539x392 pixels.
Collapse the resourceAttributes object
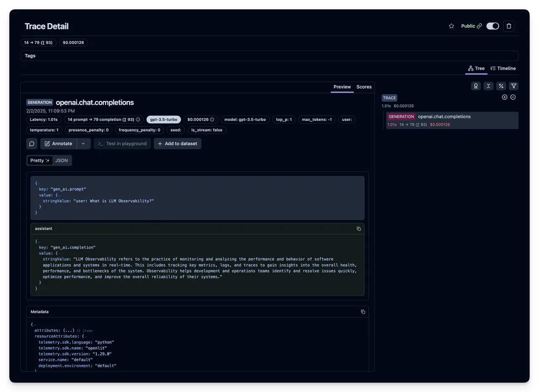85,336
